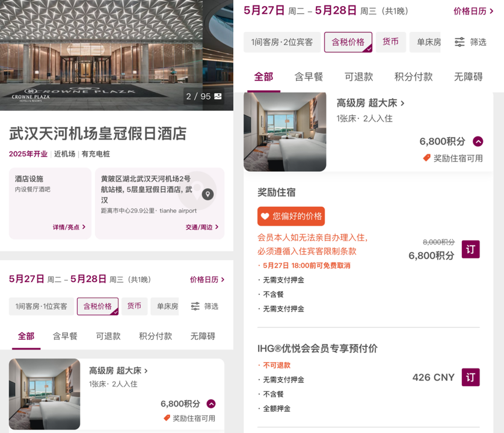Open the filter sliders icon in the right panel
The height and width of the screenshot is (433, 504).
click(459, 42)
